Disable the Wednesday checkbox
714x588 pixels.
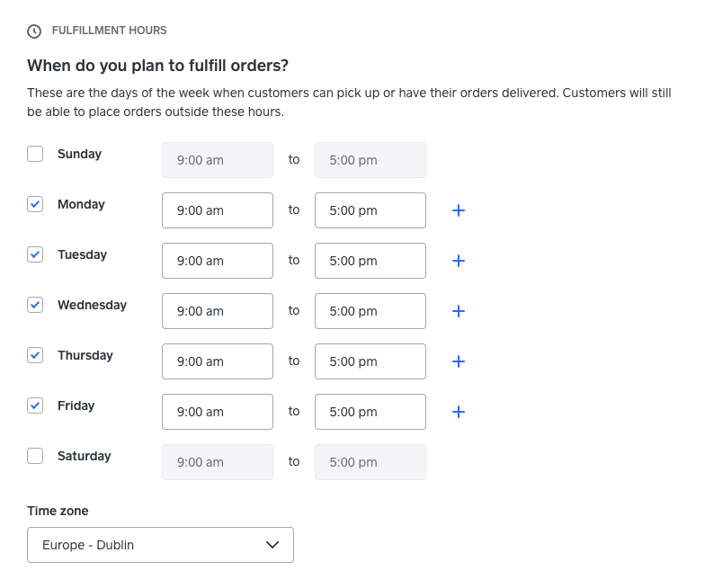point(35,305)
